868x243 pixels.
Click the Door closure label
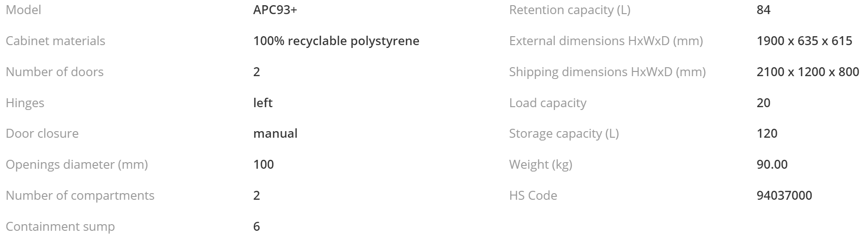click(42, 133)
